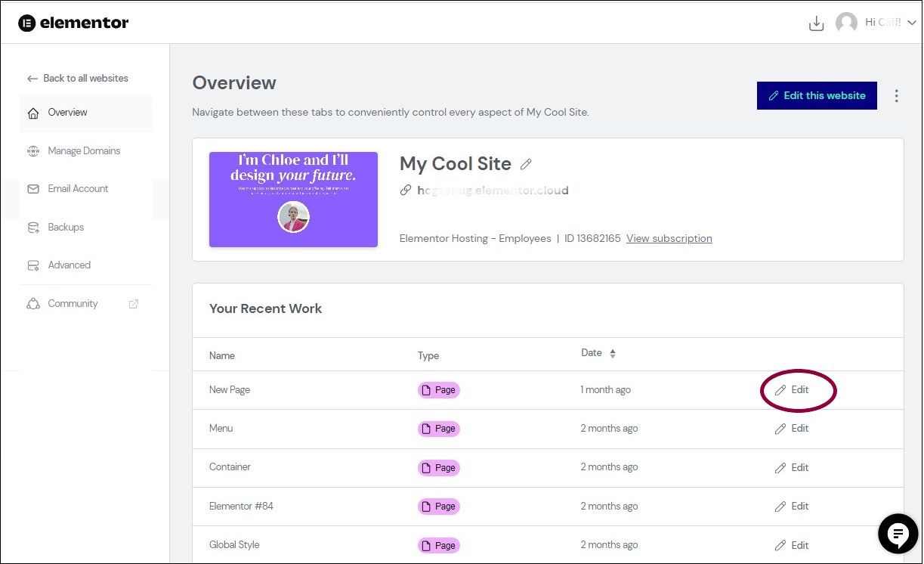This screenshot has height=564, width=924.
Task: Click the My Cool Site title
Action: pyautogui.click(x=456, y=164)
